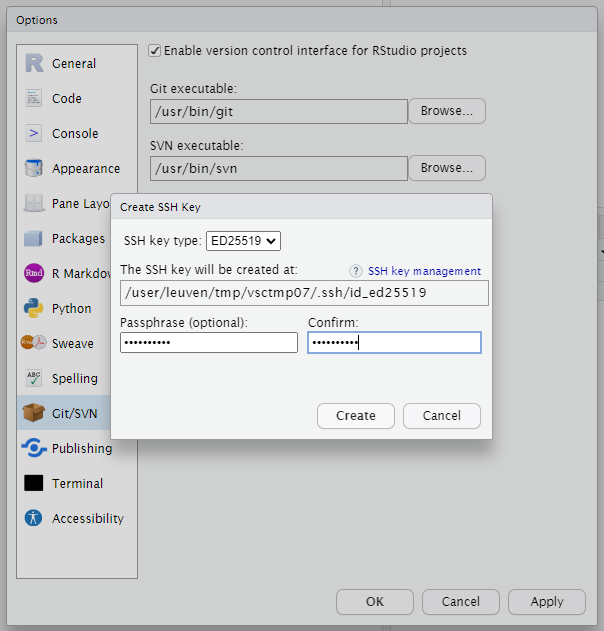Click the Publishing icon in sidebar
Image resolution: width=604 pixels, height=631 pixels.
click(34, 448)
